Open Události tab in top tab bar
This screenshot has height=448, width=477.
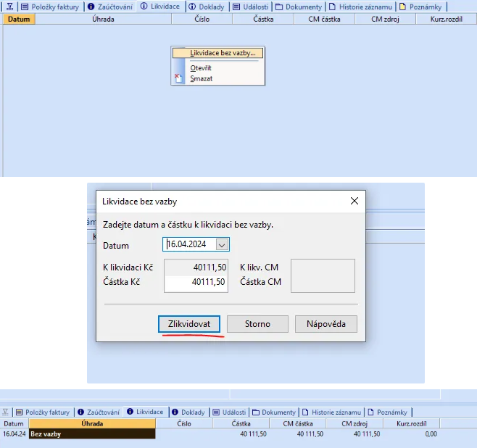point(251,7)
